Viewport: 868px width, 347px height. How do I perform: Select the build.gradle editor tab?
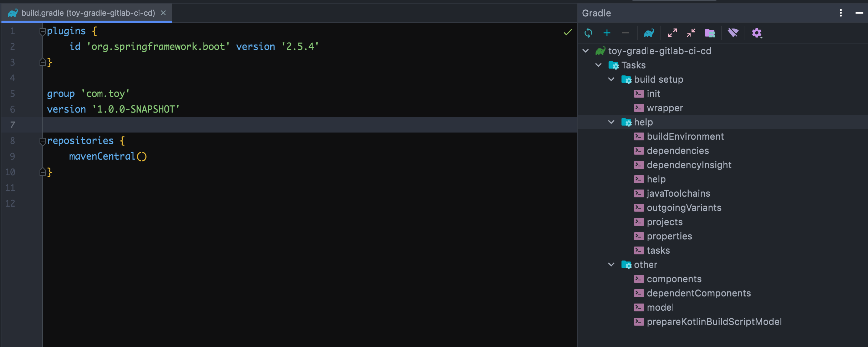coord(87,13)
